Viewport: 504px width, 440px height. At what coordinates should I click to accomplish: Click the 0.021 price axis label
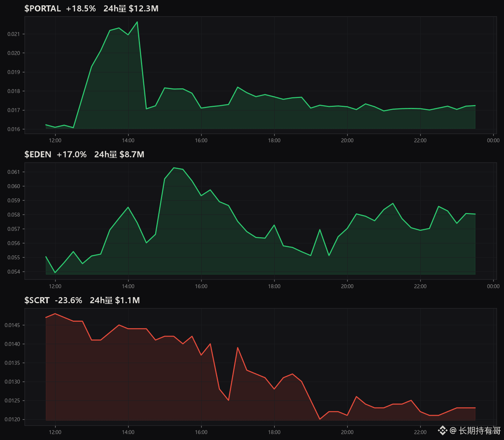pyautogui.click(x=14, y=34)
